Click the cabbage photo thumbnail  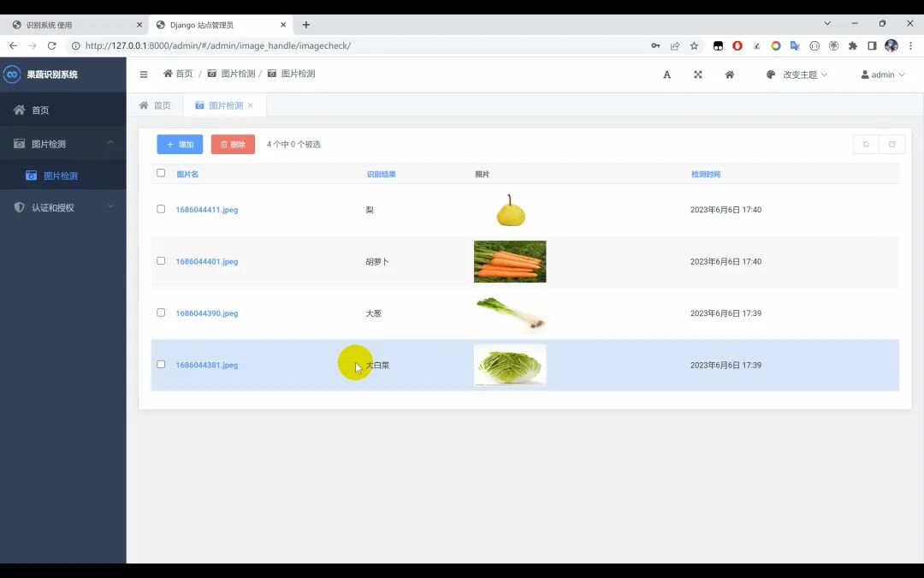pyautogui.click(x=510, y=365)
